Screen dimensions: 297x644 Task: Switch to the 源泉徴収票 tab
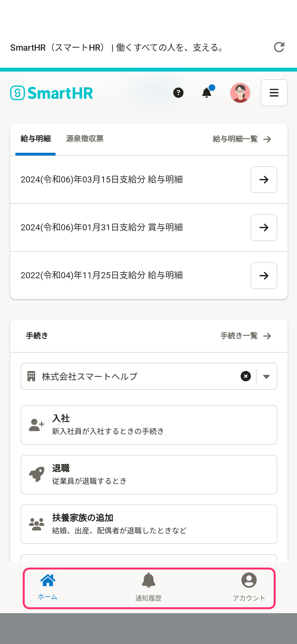coord(85,139)
